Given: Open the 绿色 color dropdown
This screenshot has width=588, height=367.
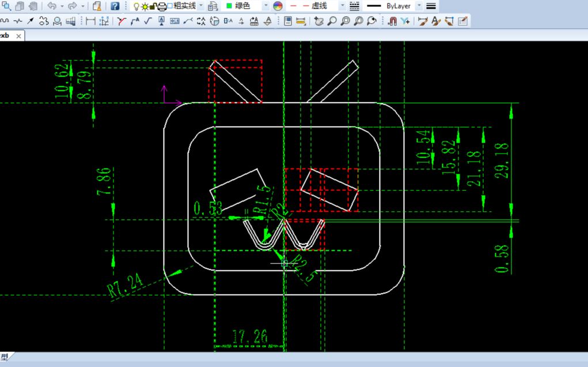Looking at the screenshot, I should (265, 6).
